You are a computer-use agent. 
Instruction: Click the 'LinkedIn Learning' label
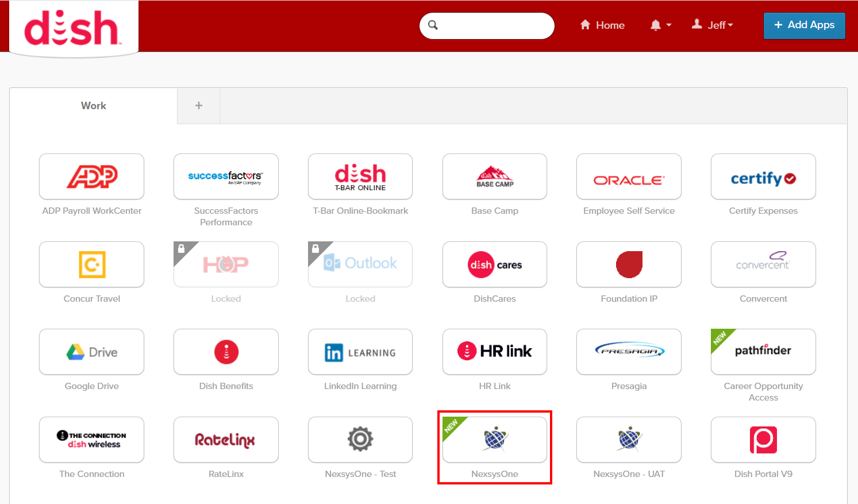point(360,386)
